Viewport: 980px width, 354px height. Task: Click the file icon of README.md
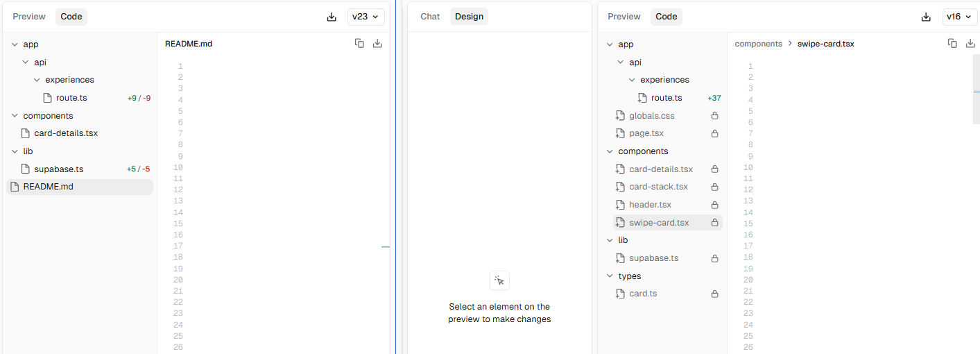(15, 187)
